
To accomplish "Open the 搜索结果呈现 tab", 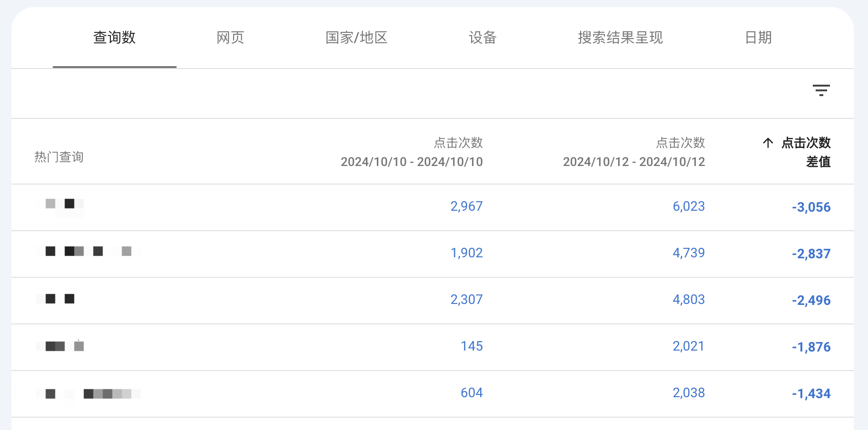I will point(620,38).
